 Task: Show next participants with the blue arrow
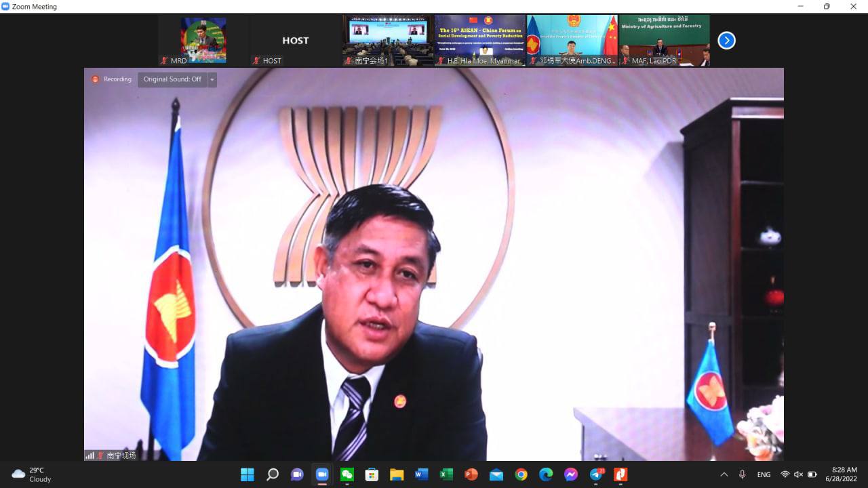point(726,41)
